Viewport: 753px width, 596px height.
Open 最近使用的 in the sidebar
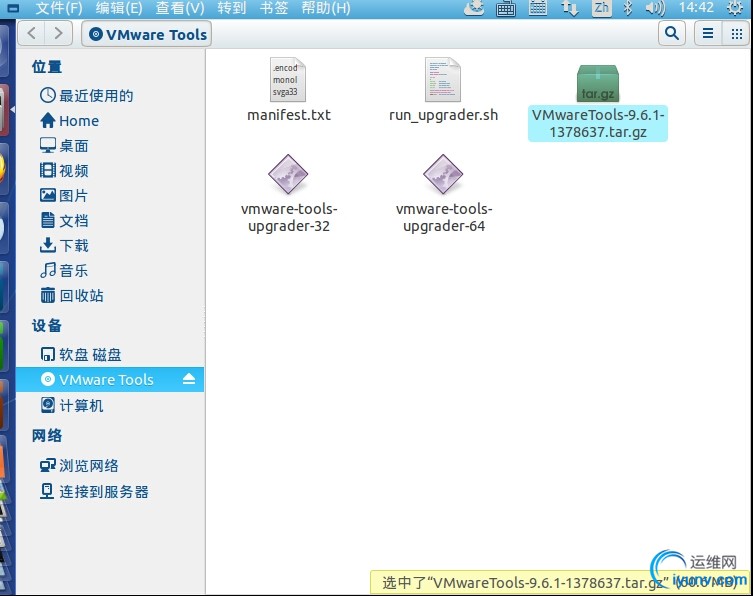tap(110, 95)
